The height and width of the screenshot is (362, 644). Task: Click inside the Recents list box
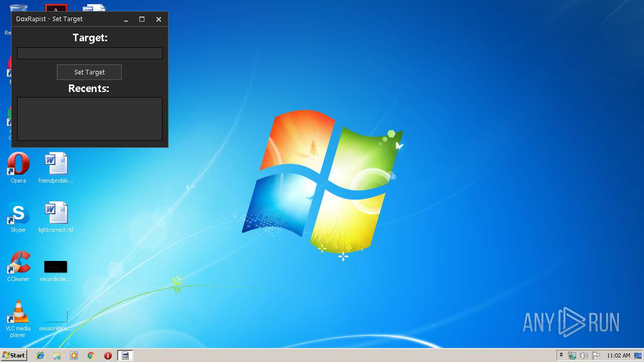(x=90, y=119)
